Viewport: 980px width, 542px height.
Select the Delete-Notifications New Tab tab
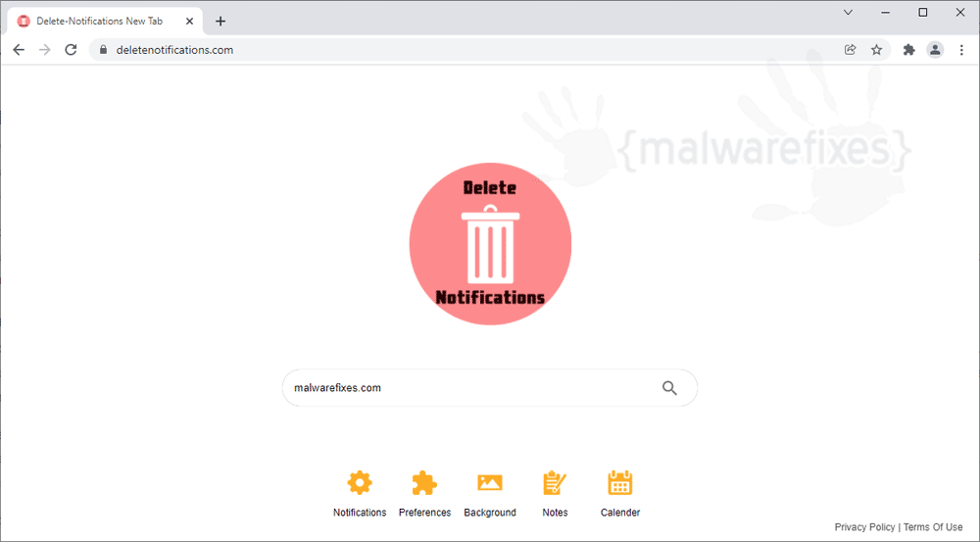[105, 22]
